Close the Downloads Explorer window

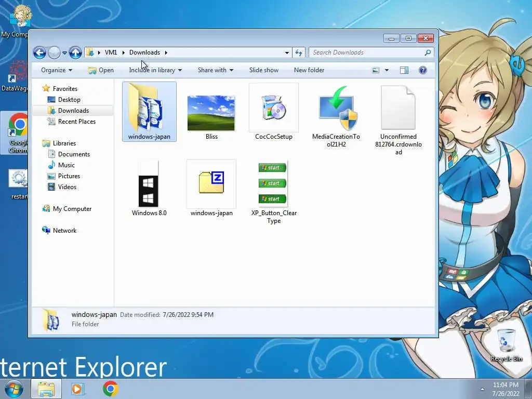(426, 38)
